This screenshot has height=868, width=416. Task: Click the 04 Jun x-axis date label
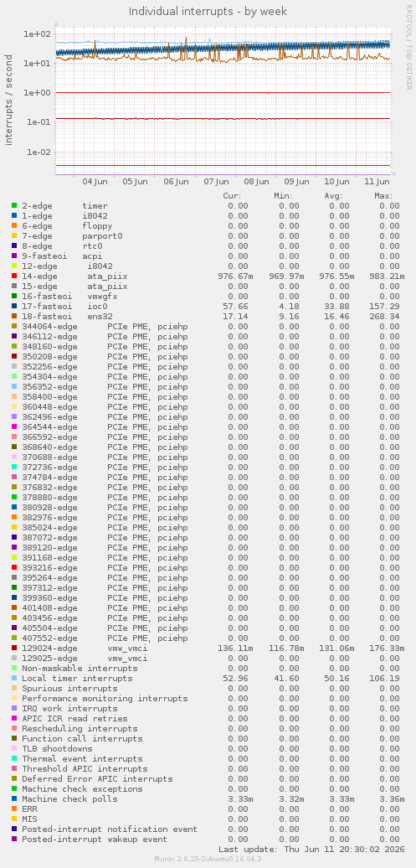point(95,182)
